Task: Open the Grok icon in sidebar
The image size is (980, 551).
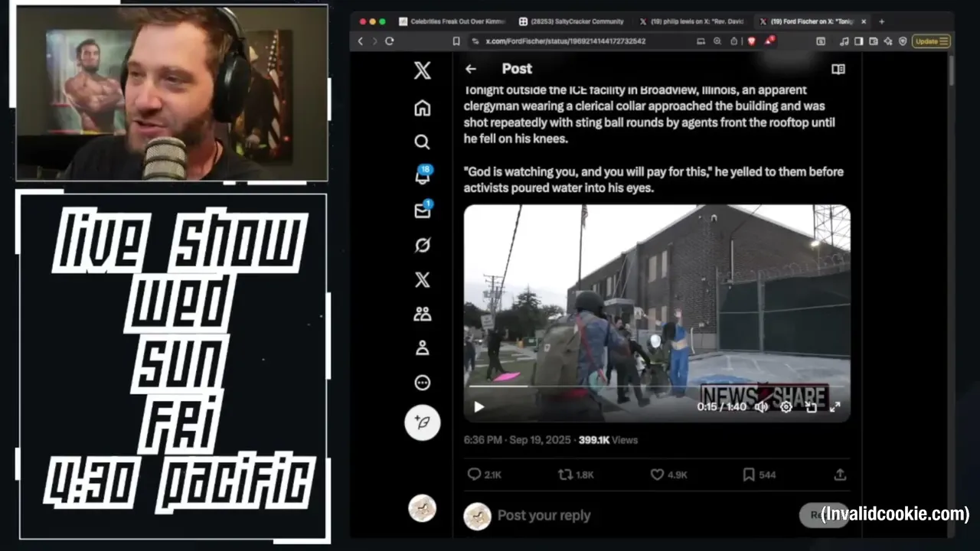Action: click(x=422, y=245)
